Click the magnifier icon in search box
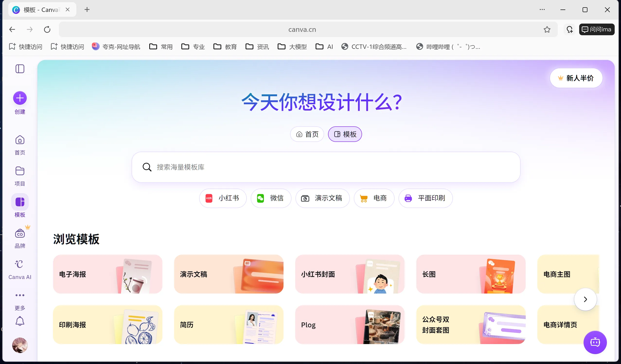 point(147,167)
